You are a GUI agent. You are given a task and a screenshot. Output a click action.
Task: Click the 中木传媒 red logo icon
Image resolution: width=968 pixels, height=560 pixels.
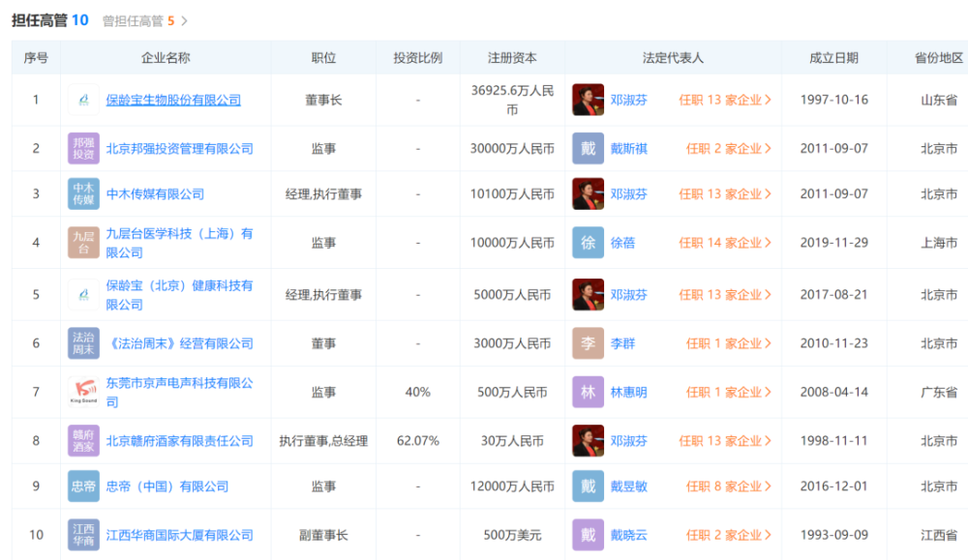coord(83,193)
